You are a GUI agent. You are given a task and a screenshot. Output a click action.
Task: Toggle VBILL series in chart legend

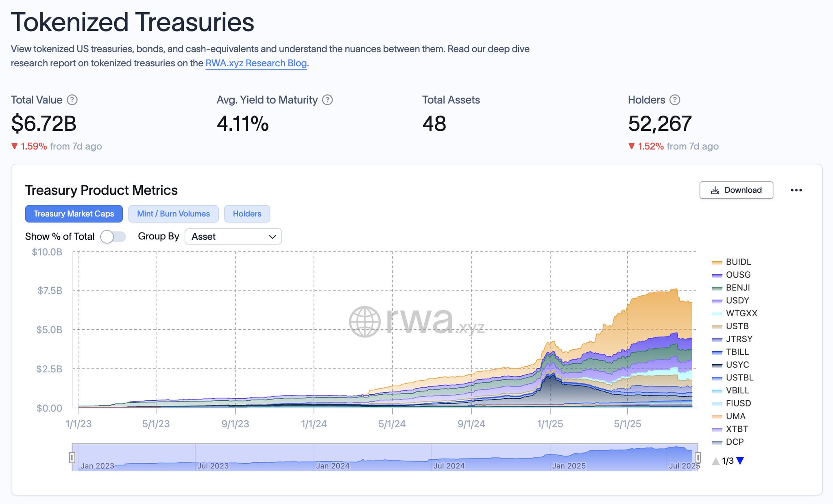click(731, 391)
